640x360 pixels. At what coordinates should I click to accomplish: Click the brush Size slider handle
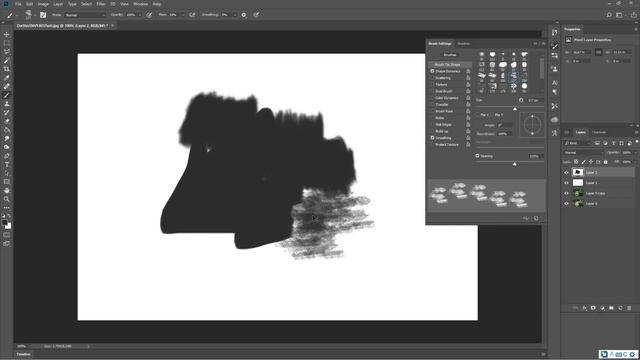(x=515, y=109)
